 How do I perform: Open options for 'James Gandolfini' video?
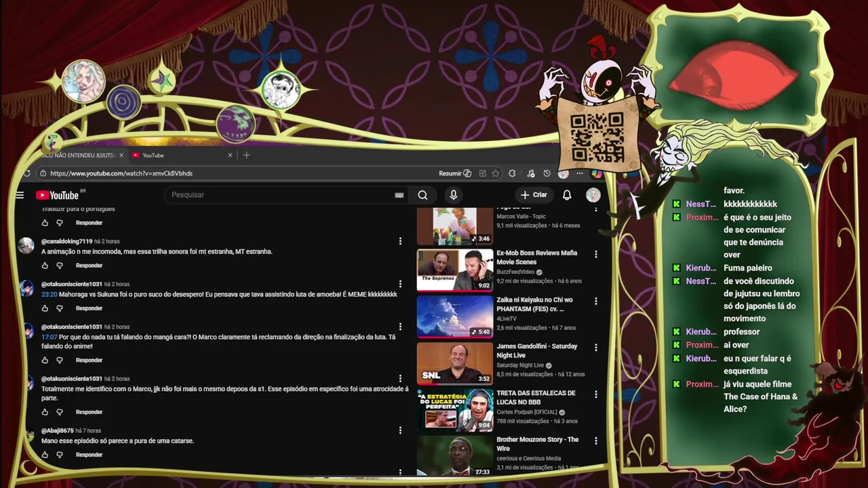click(x=596, y=347)
